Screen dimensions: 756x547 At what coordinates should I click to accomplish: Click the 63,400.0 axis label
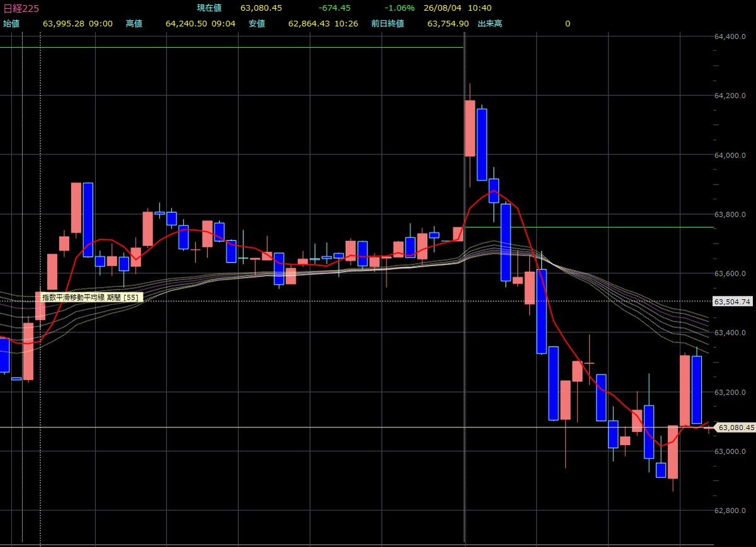pos(731,333)
